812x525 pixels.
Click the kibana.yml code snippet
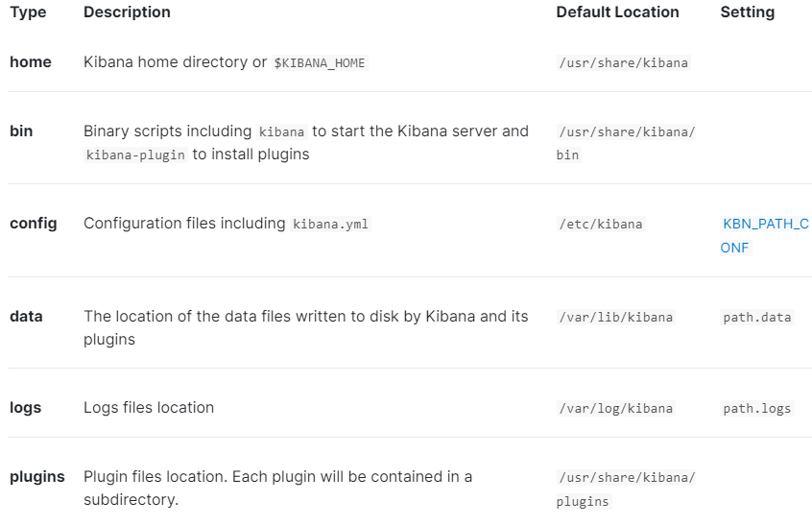pyautogui.click(x=330, y=225)
